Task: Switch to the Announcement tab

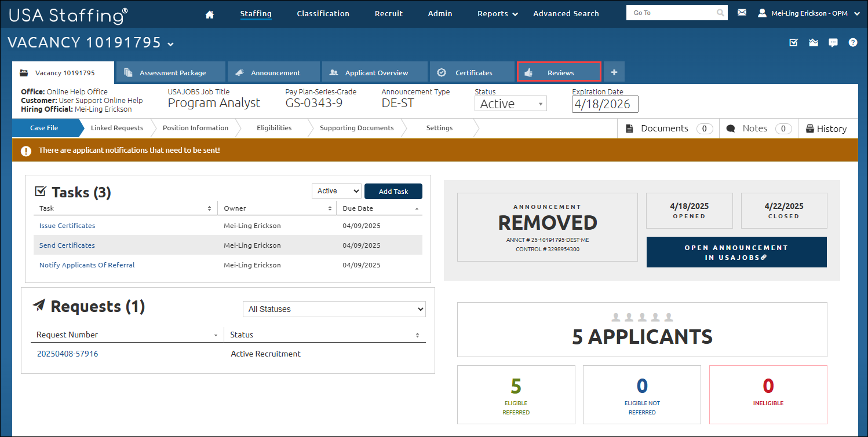Action: [273, 72]
